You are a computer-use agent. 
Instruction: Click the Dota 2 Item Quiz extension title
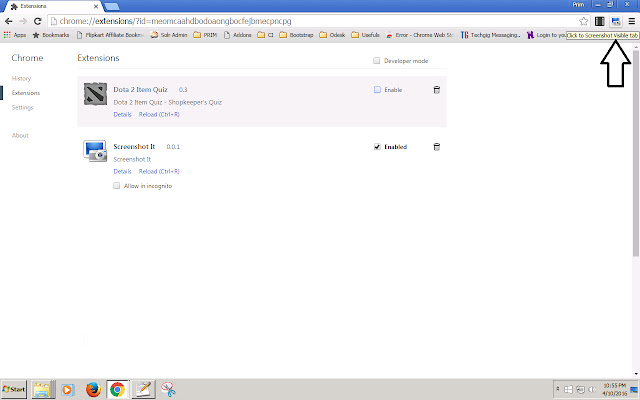pos(140,89)
